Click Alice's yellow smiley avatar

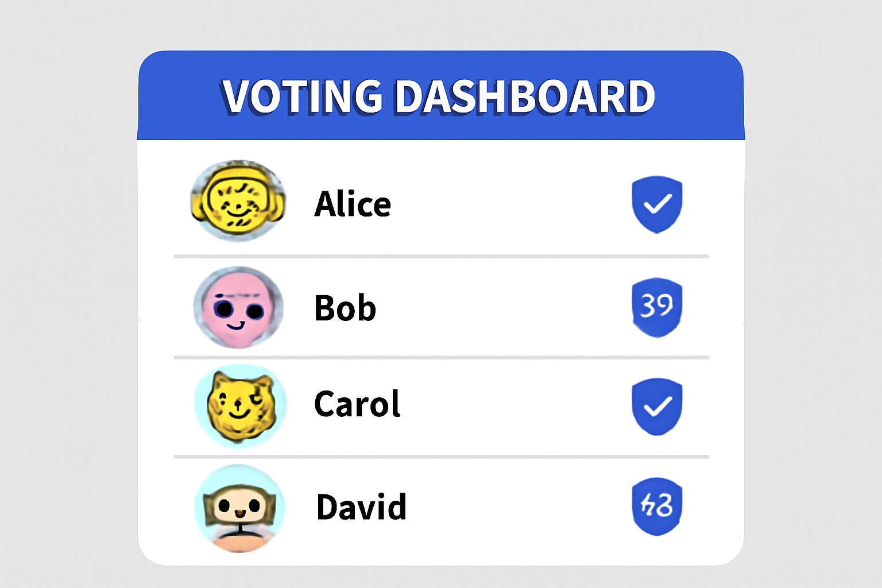(238, 202)
